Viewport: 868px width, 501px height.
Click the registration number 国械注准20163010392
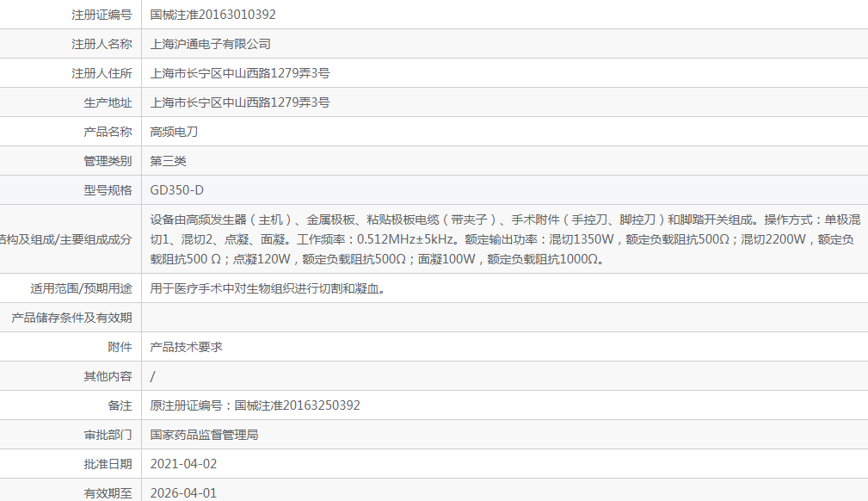[x=218, y=14]
